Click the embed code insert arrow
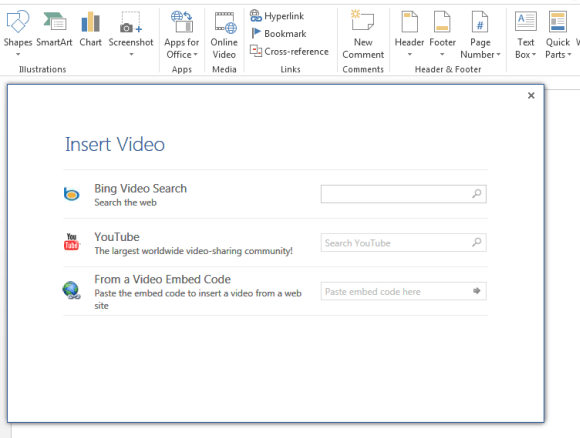The image size is (580, 438). 477,291
